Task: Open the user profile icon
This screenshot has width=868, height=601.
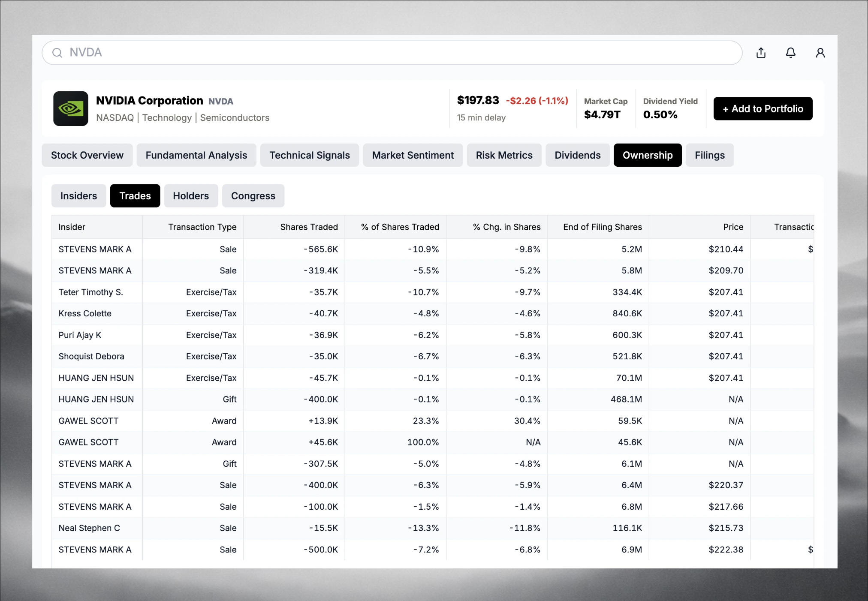Action: pos(820,53)
